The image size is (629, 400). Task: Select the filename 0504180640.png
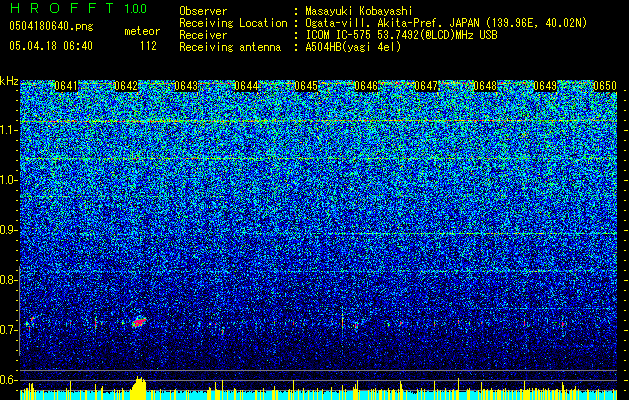coord(51,26)
